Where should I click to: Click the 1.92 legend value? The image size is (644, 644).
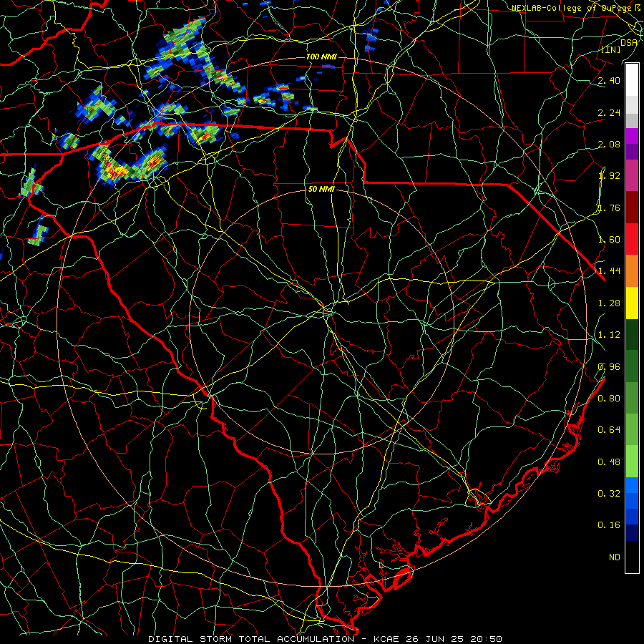coord(609,176)
